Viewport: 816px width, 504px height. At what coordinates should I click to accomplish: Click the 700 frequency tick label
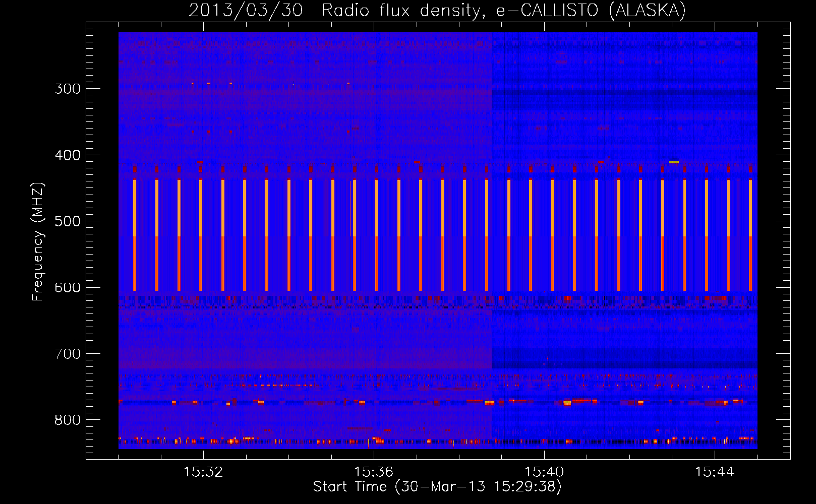tap(68, 354)
